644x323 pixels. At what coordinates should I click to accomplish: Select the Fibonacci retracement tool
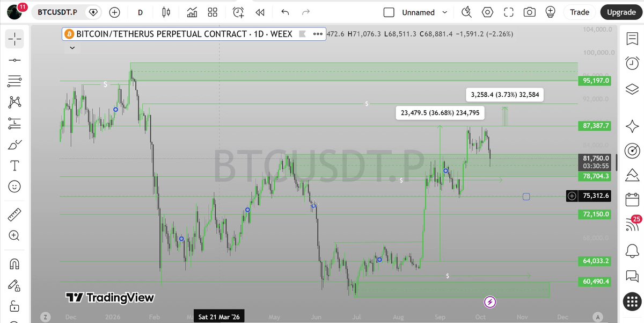pos(14,81)
